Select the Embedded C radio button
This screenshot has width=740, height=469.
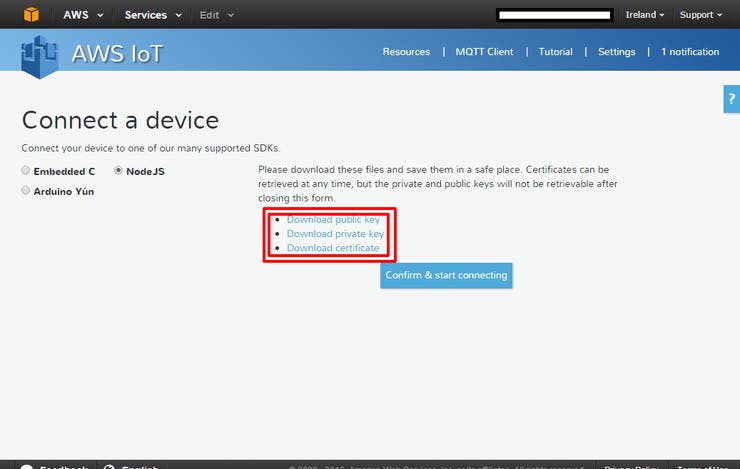tap(25, 170)
